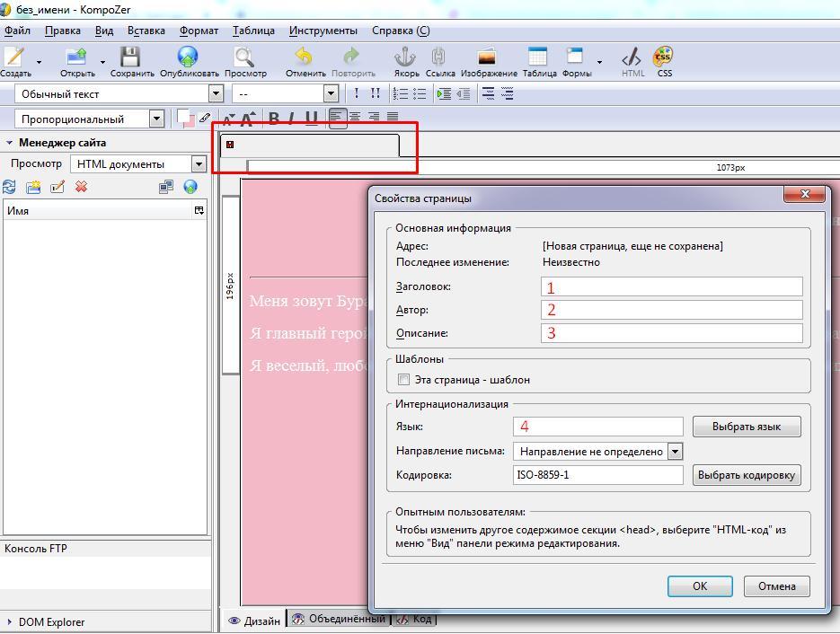Increase text indent icon
Image resolution: width=840 pixels, height=634 pixels.
444,93
